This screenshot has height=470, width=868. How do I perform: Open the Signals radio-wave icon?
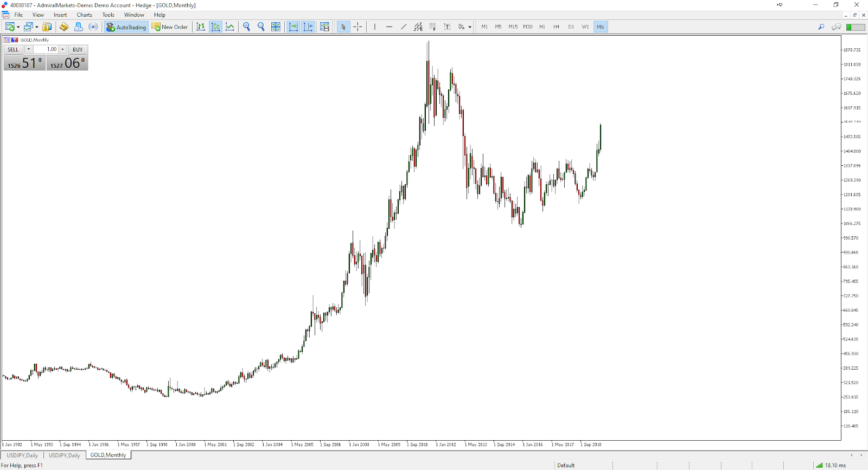click(93, 27)
